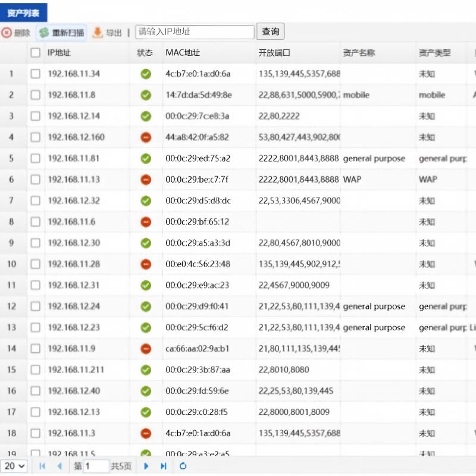
Task: Click the 开放端口 column header
Action: (x=274, y=53)
